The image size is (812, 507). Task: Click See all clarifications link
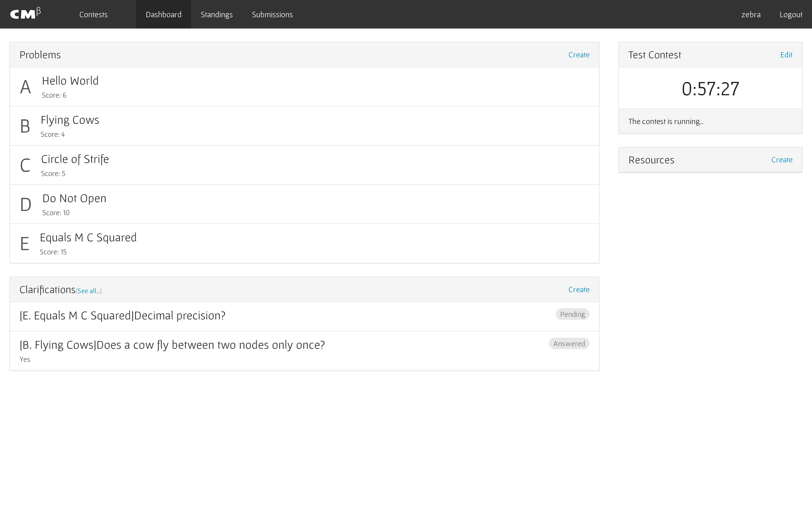pos(89,291)
